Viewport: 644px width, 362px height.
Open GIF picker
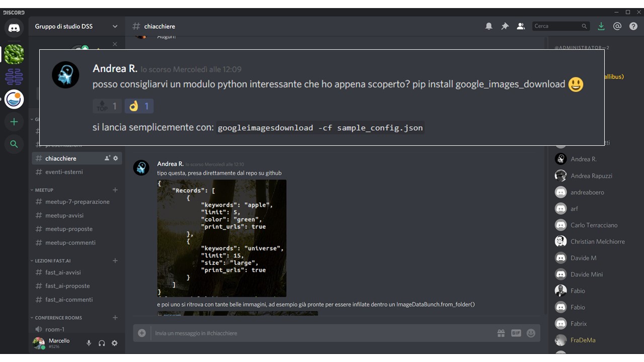tap(516, 333)
